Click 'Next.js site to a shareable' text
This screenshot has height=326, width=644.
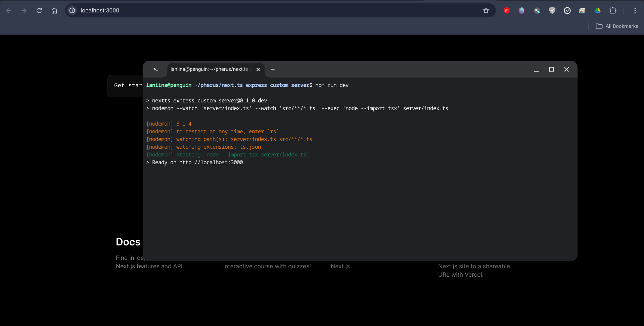474,266
